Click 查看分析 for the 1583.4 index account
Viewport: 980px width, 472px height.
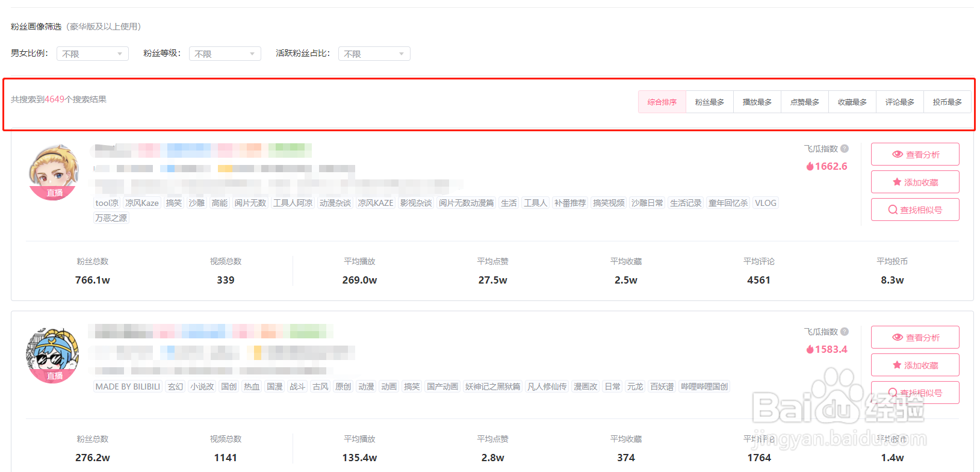(x=915, y=337)
